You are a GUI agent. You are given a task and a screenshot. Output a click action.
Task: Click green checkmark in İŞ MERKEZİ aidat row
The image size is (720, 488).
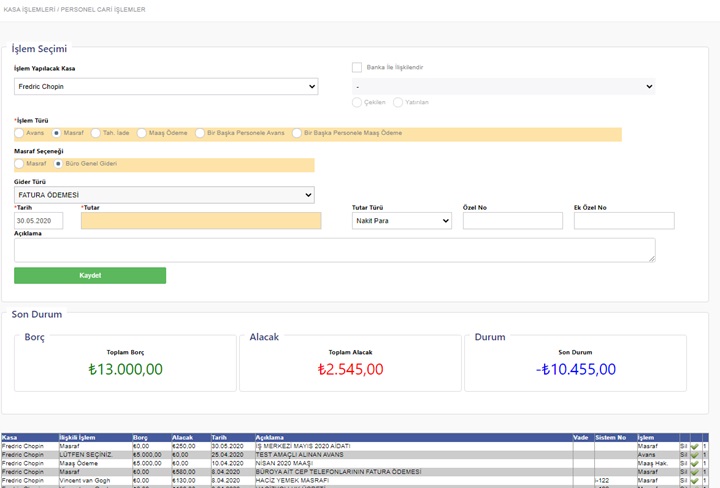coord(694,446)
